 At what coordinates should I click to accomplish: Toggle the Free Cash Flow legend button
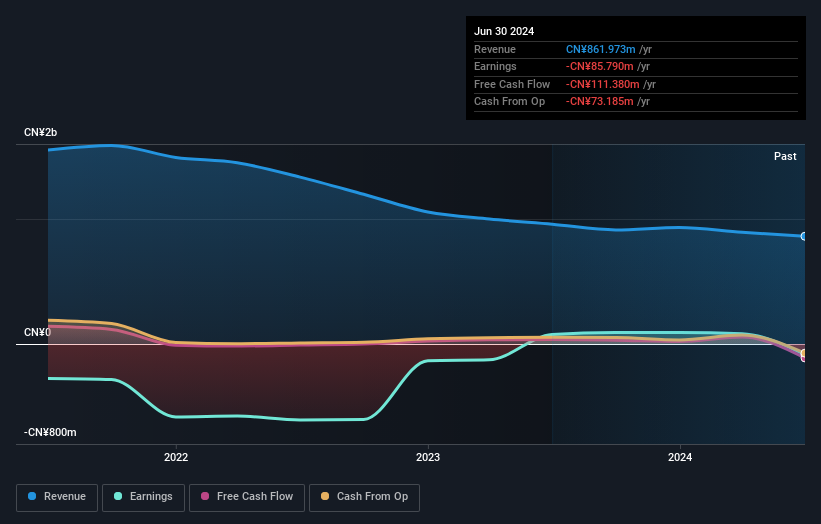tap(247, 497)
